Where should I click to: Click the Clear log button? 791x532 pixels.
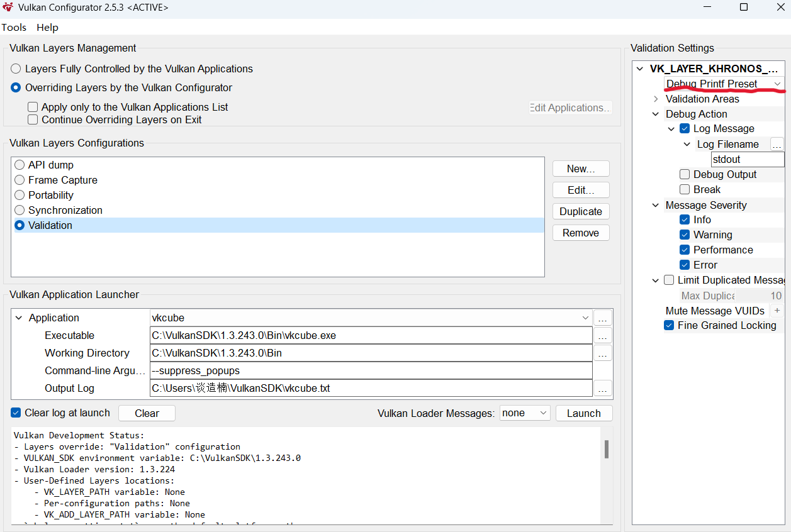click(147, 413)
